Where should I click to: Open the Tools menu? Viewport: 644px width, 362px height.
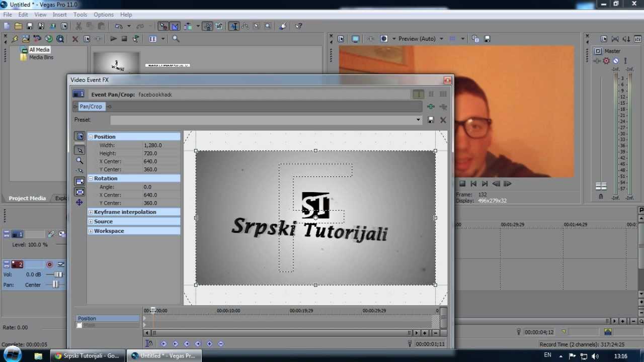pos(80,15)
